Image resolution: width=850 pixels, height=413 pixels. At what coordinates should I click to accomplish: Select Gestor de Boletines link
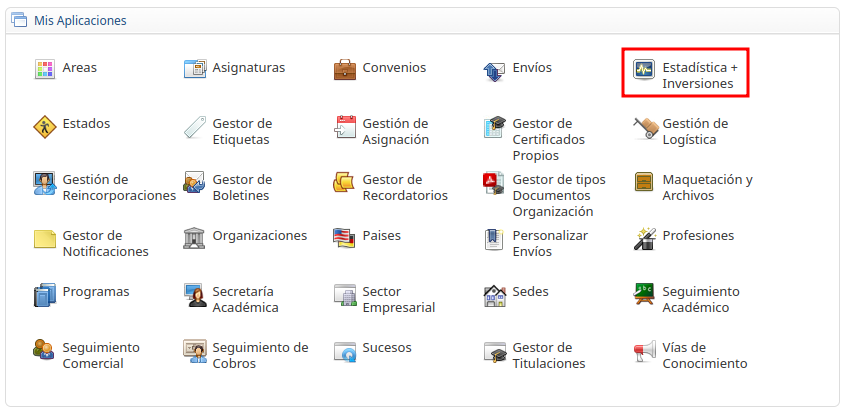[x=242, y=188]
